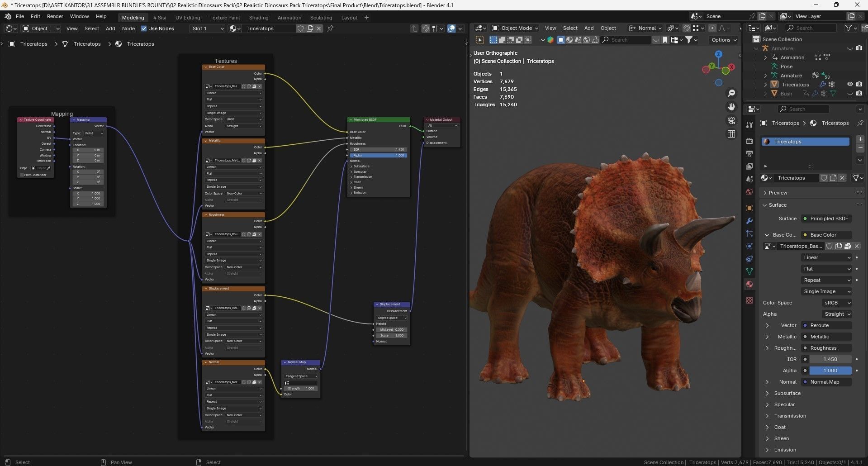Open the Alpha Straight dropdown in Properties
Screen dimensions: 868x466
(837, 314)
